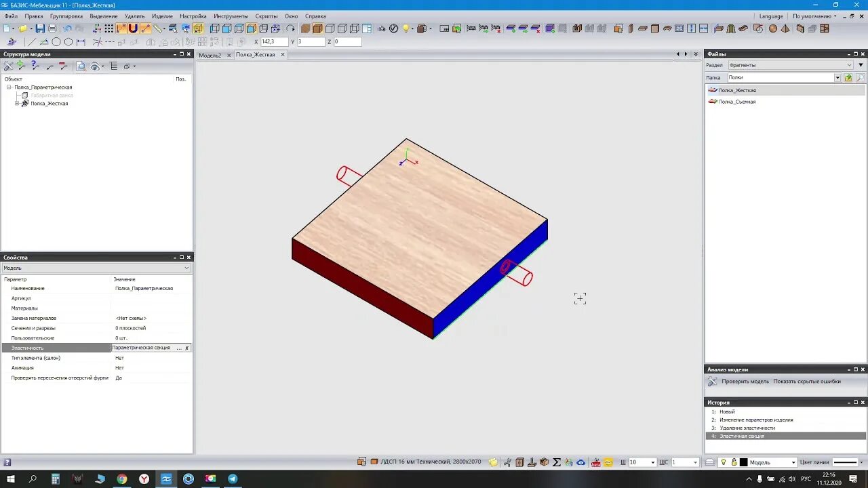Click the Open folder icon
Screen dimensions: 868x488
tap(22, 28)
